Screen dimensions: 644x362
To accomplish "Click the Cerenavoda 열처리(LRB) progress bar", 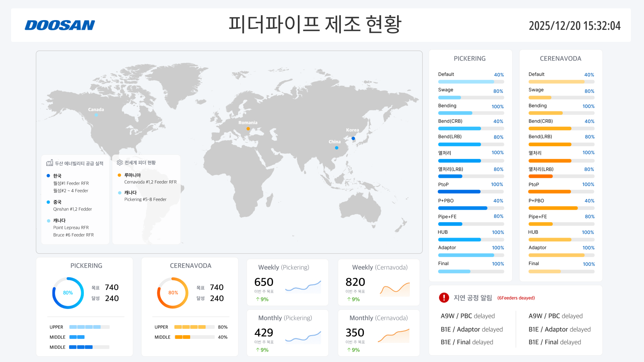I will (x=561, y=176).
